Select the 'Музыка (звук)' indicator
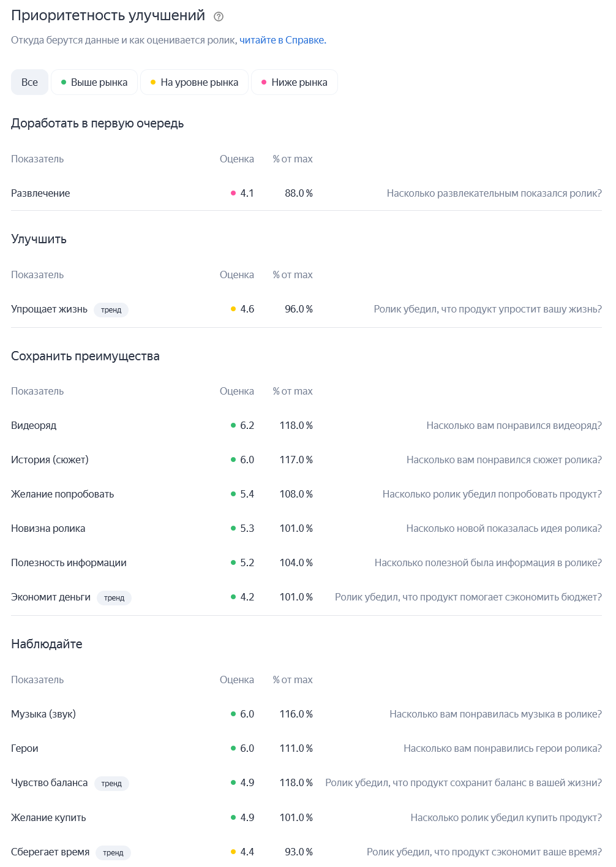 [x=43, y=714]
